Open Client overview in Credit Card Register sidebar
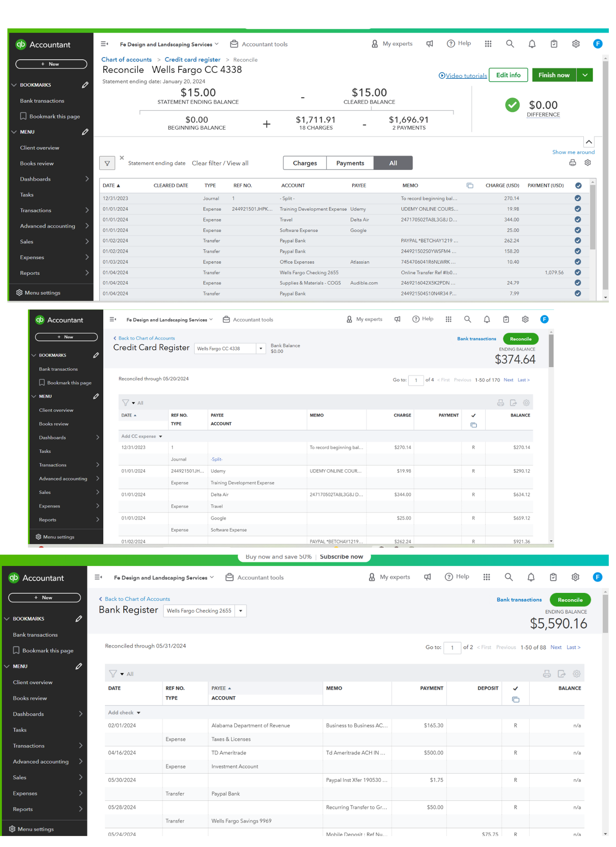616x847 pixels. (x=56, y=410)
